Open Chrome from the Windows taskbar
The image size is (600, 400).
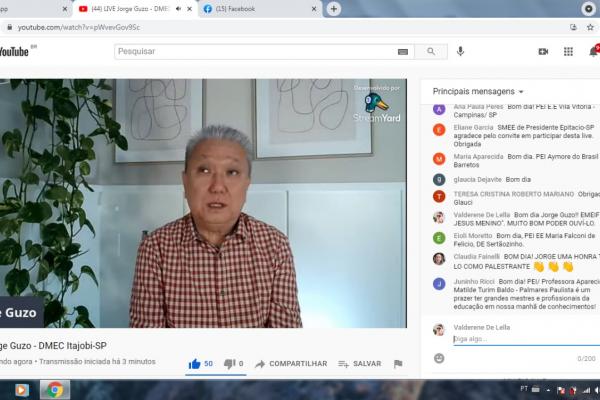click(x=54, y=390)
